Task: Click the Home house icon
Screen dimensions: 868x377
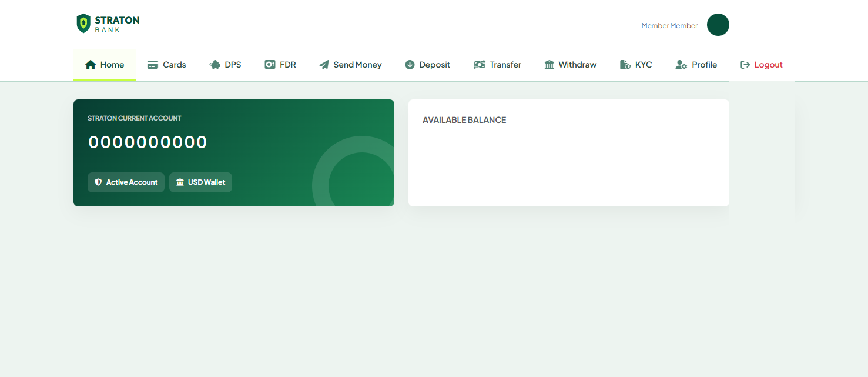Action: click(91, 65)
